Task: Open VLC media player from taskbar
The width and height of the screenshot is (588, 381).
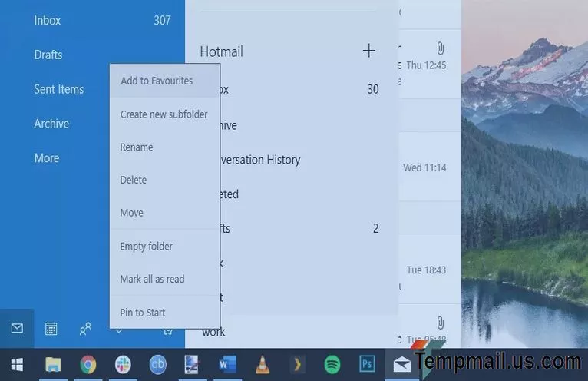Action: pos(263,364)
